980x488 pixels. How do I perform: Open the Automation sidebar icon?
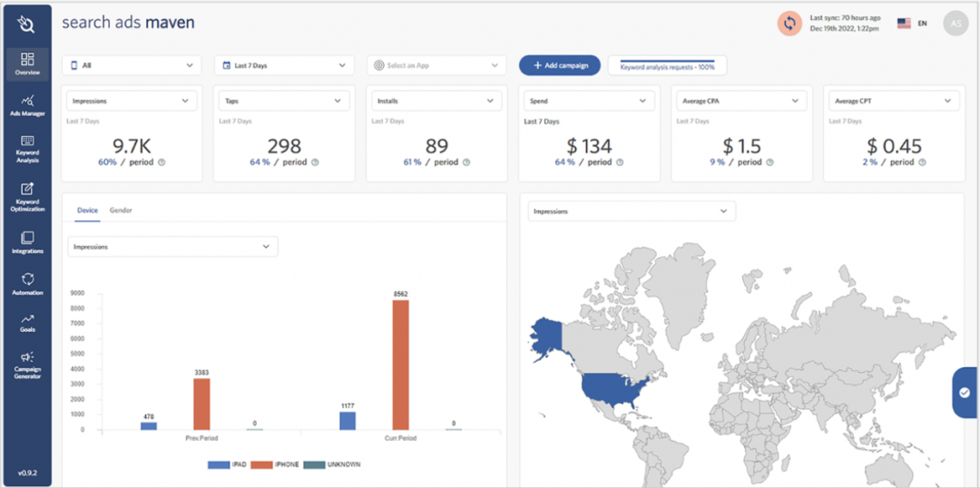click(x=27, y=284)
